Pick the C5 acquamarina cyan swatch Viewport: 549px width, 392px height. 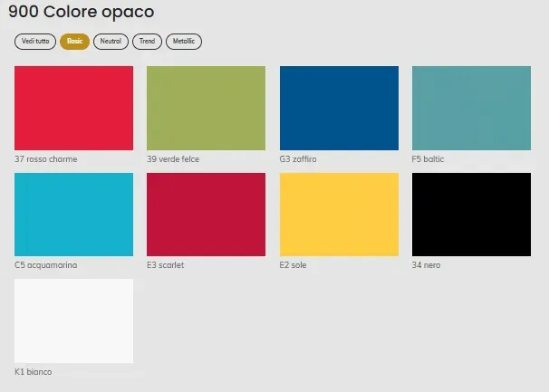74,215
